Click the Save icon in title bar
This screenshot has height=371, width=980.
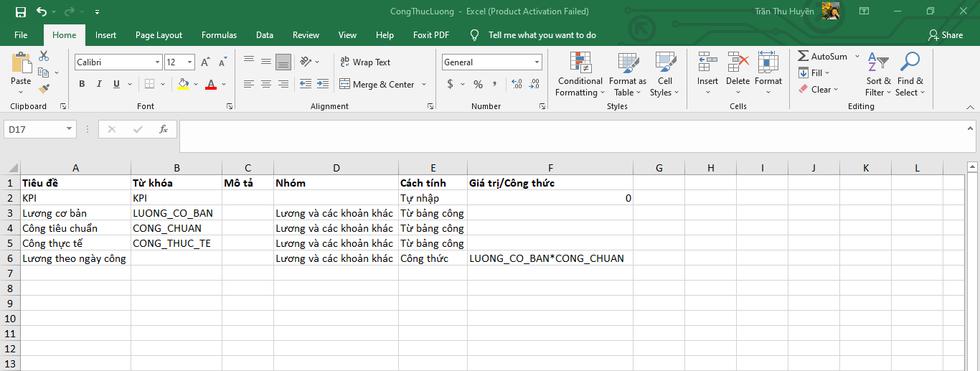coord(21,11)
